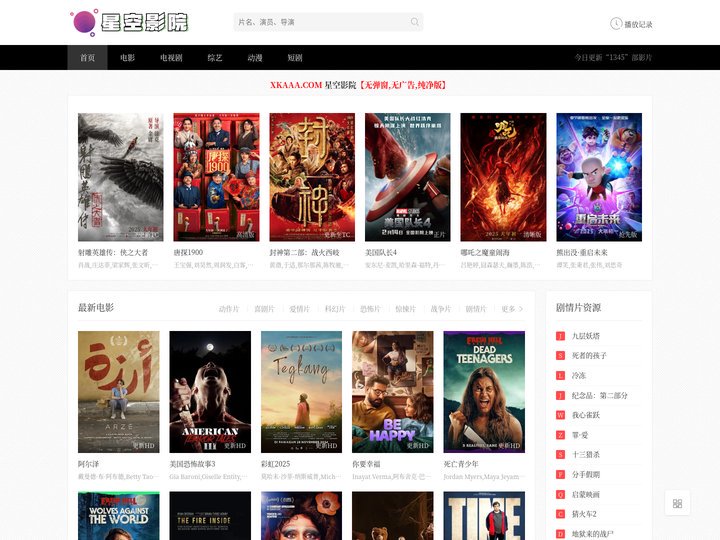Viewport: 720px width, 540px height.
Task: Open the 综艺 navigation tab
Action: [215, 57]
